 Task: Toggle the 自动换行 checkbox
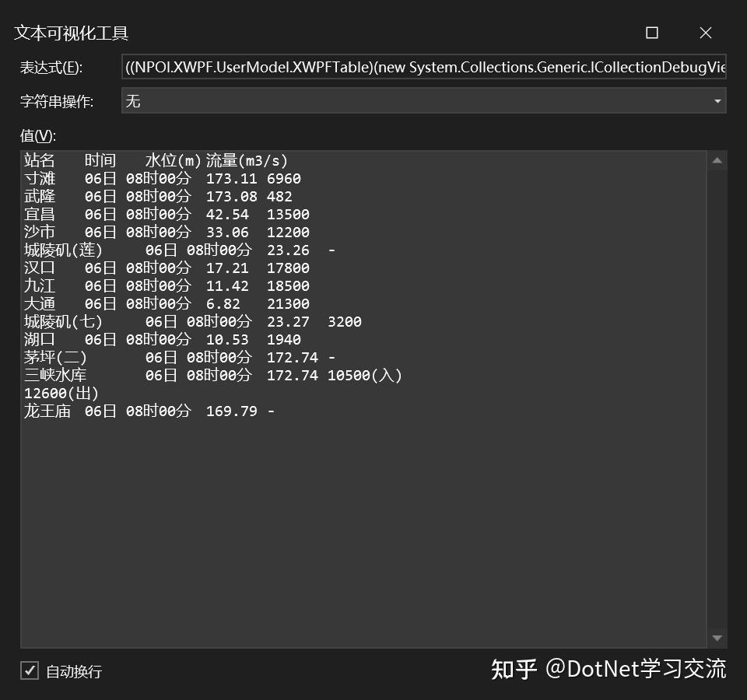(30, 670)
